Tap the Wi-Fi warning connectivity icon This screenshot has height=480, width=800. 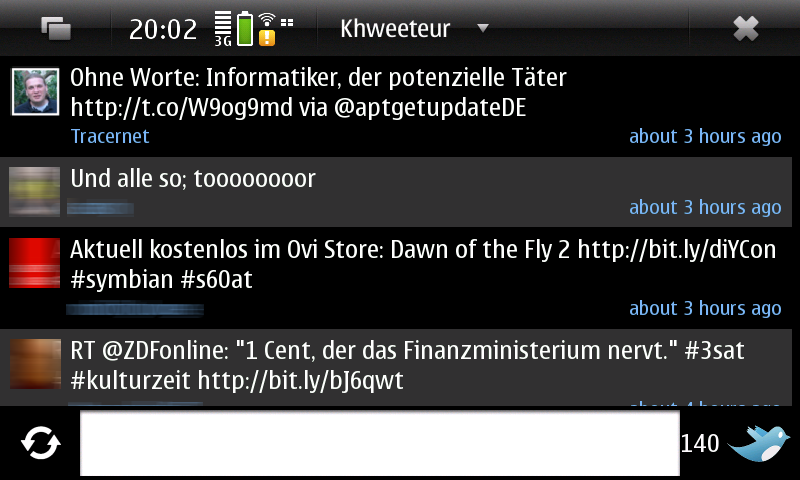coord(267,29)
